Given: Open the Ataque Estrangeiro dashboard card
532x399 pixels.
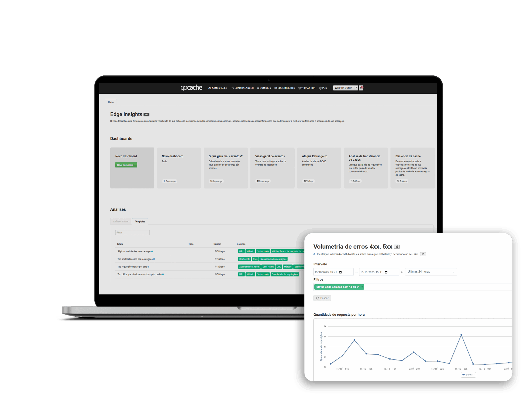Looking at the screenshot, I should [x=319, y=168].
